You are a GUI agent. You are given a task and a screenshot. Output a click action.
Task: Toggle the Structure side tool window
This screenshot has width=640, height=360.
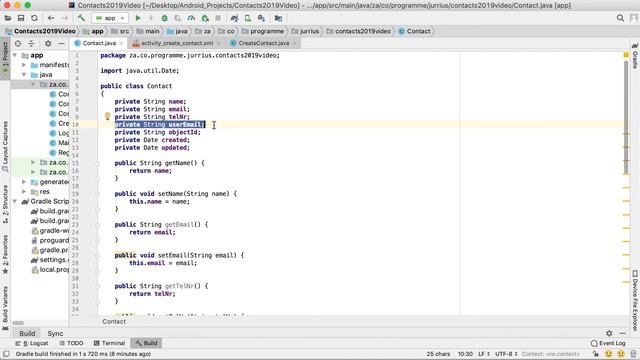[x=5, y=204]
